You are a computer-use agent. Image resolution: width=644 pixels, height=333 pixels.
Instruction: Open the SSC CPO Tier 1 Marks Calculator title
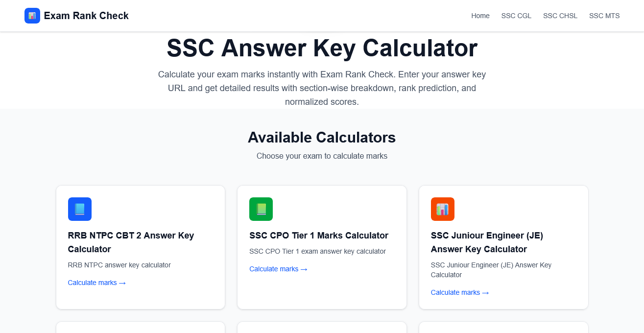click(319, 236)
